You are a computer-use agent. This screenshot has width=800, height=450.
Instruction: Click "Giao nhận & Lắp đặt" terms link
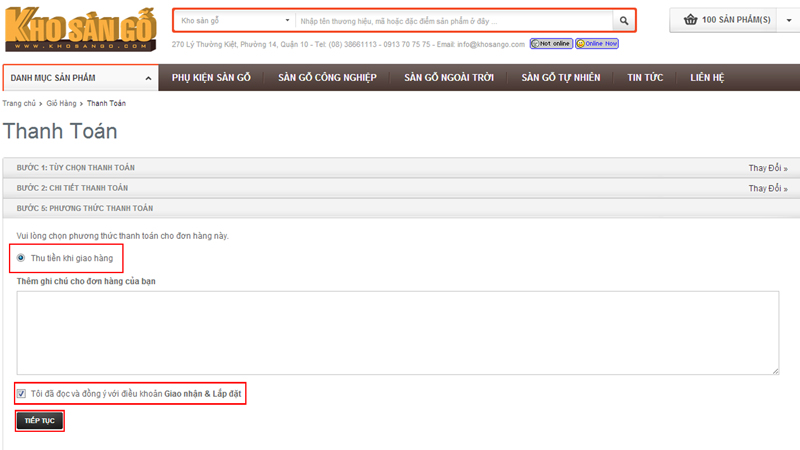click(x=203, y=393)
